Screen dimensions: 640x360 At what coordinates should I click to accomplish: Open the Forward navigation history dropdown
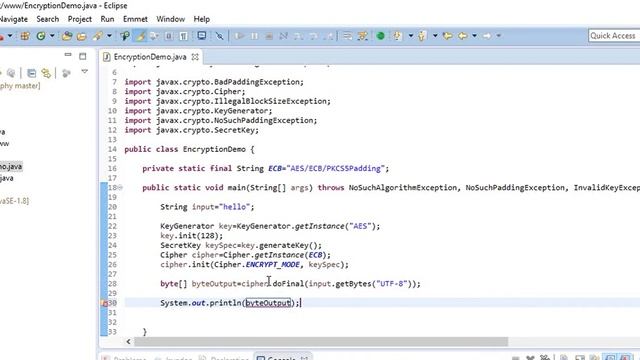point(498,36)
